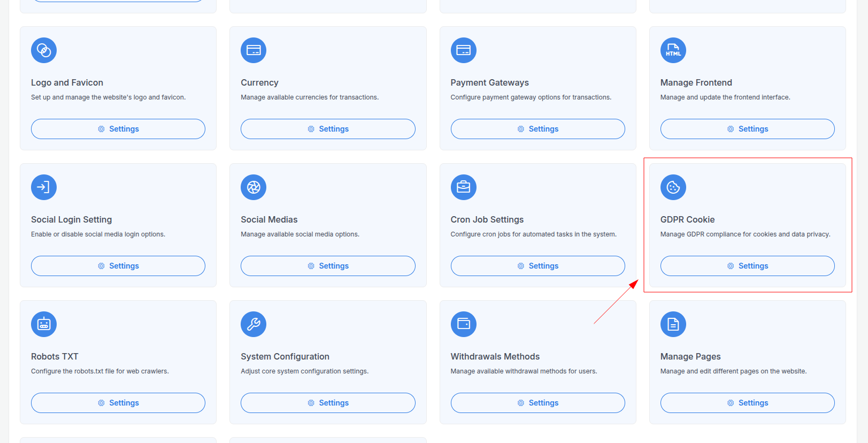Open GDPR Cookie Settings button
This screenshot has height=443, width=868.
748,266
